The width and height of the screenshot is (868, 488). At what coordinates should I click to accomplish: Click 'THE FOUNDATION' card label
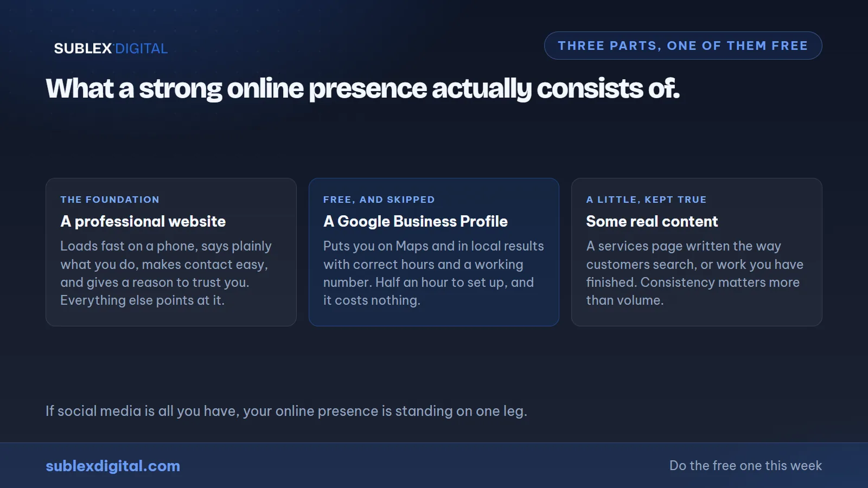click(x=110, y=200)
